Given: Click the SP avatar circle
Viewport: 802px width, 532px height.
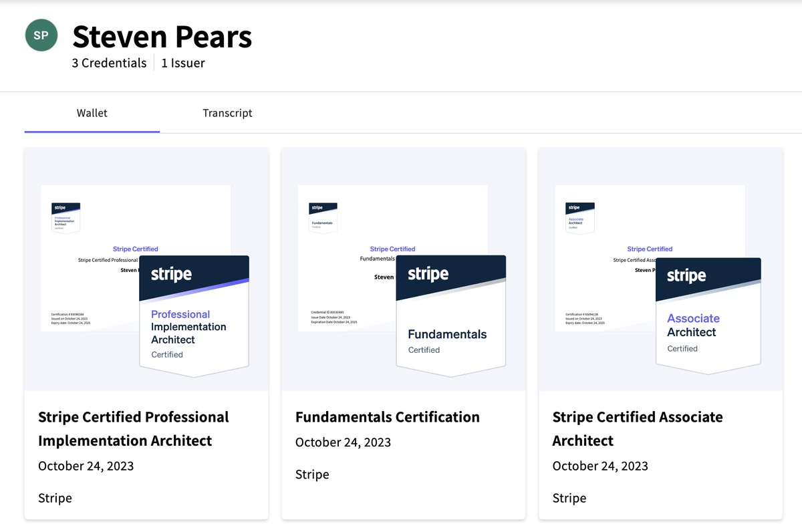Looking at the screenshot, I should pos(41,35).
